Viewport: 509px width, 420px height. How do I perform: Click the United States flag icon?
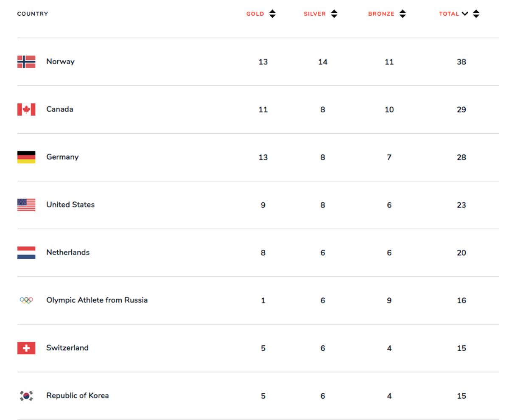(x=26, y=205)
